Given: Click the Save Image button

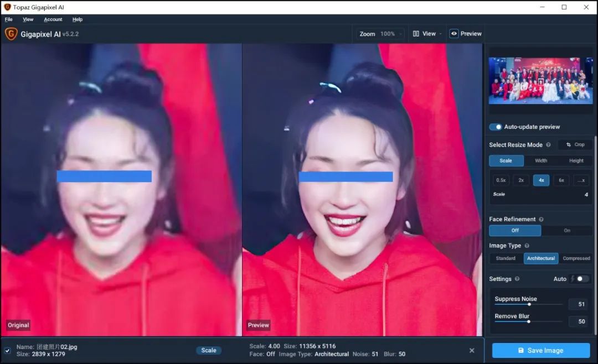Looking at the screenshot, I should pyautogui.click(x=540, y=350).
